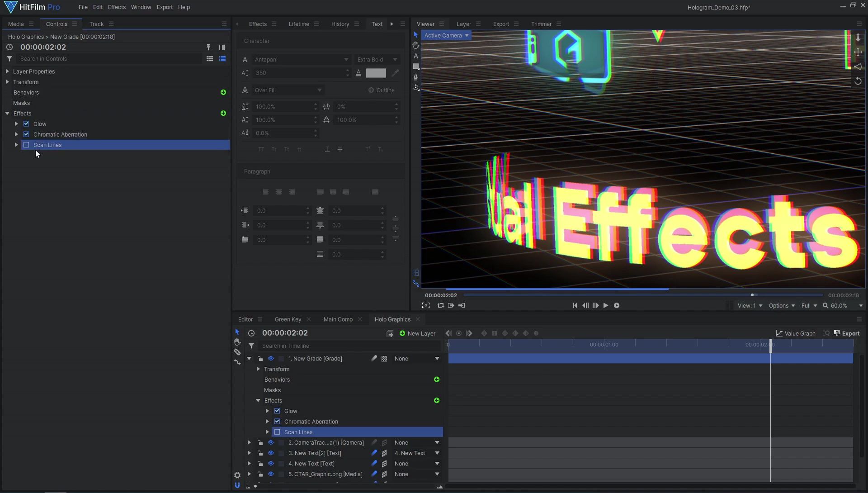Click the orbit tool in viewer toolbar
Image resolution: width=868 pixels, height=493 pixels.
[416, 87]
